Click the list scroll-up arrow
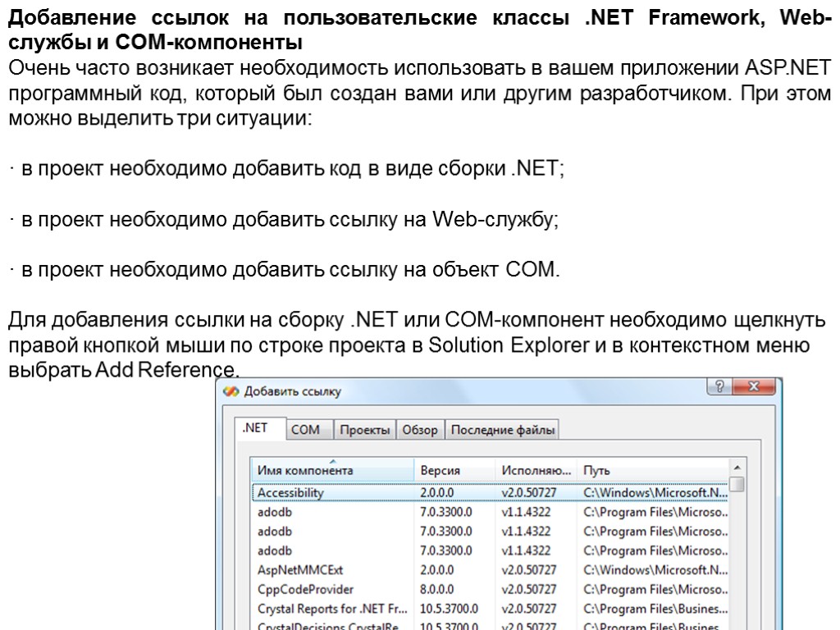This screenshot has height=630, width=840. tap(737, 467)
